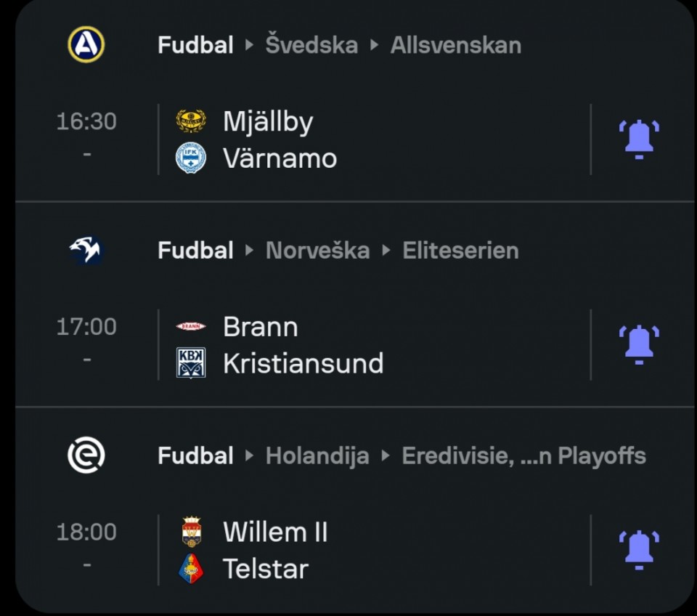The image size is (697, 616).
Task: Click the Telstar team crest
Action: point(191,568)
